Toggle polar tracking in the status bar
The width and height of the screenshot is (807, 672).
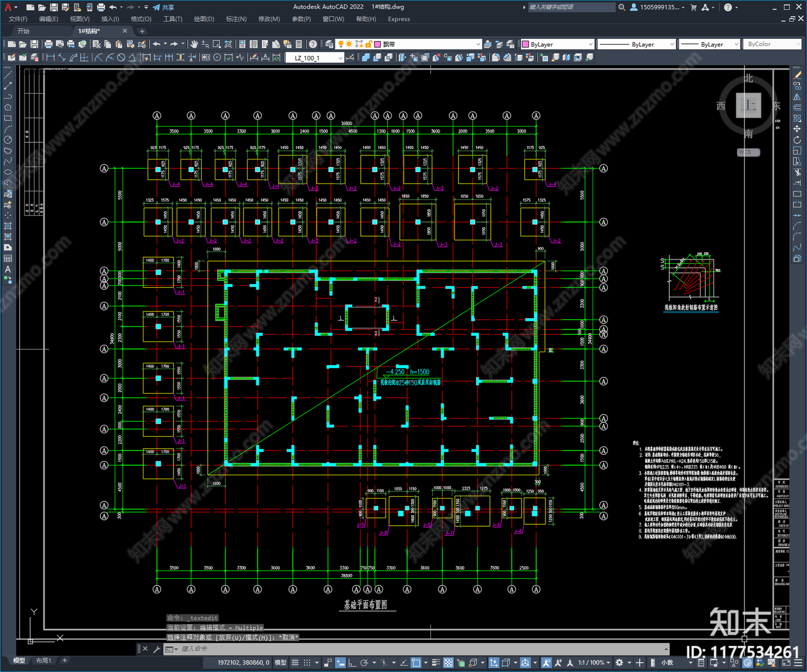coord(365,662)
